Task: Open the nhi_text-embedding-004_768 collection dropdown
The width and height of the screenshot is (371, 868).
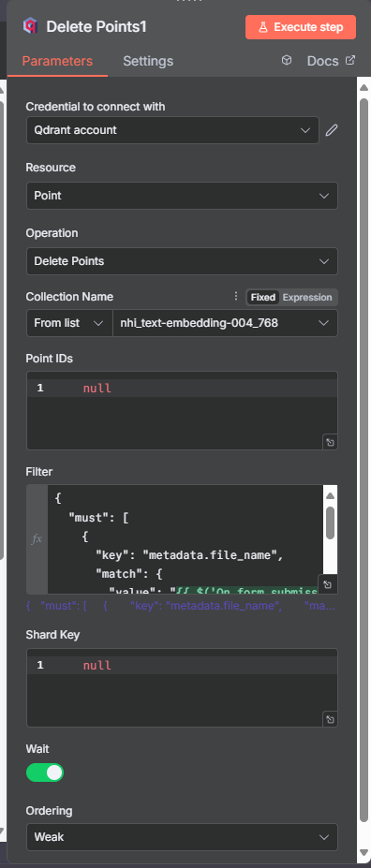Action: click(226, 323)
